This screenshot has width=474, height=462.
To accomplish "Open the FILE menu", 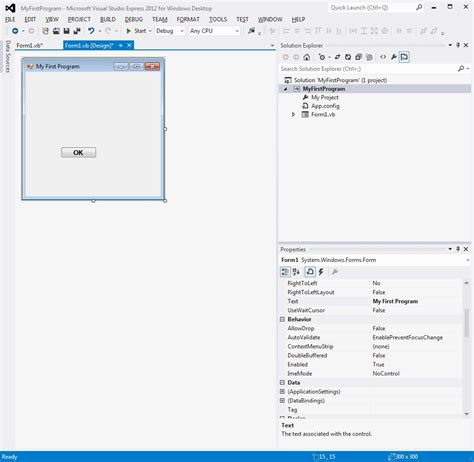I will point(10,20).
